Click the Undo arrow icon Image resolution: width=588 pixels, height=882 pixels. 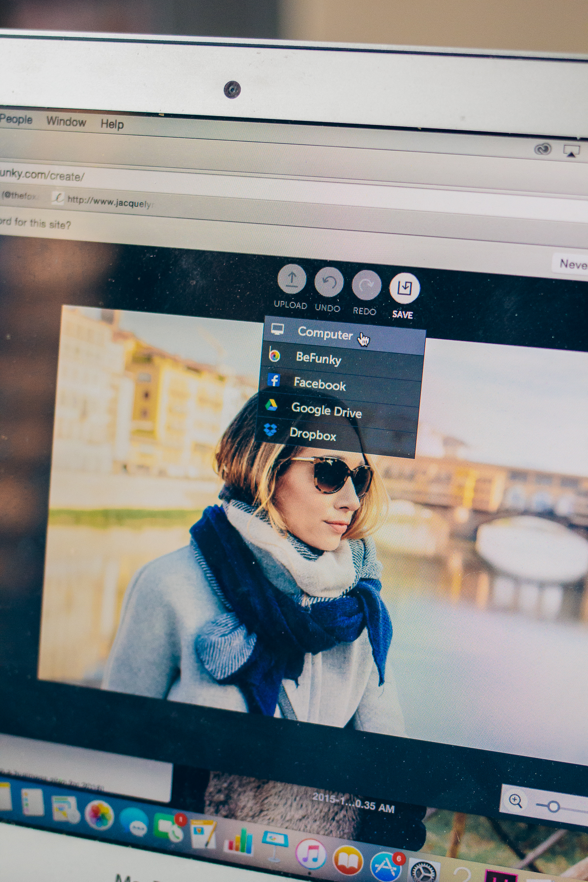328,282
